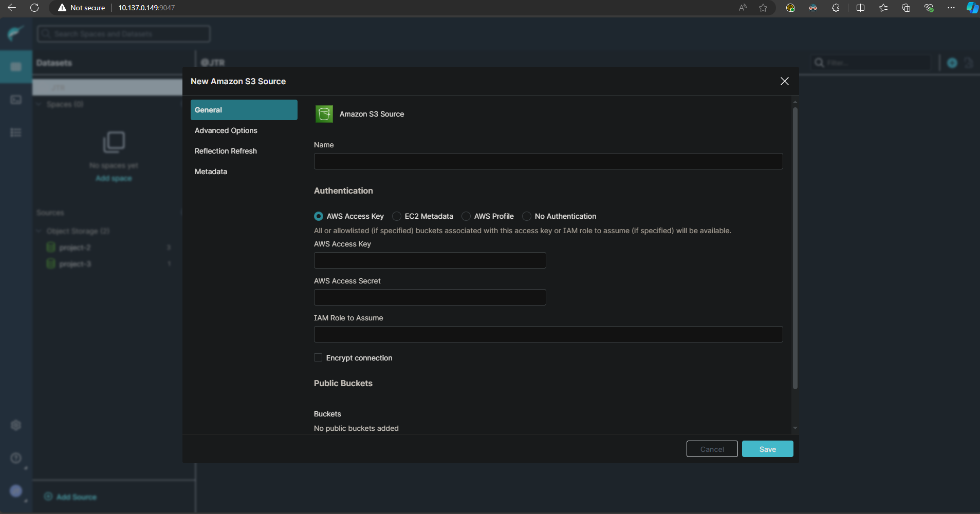
Task: Enable Encrypt connection checkbox
Action: (x=318, y=357)
